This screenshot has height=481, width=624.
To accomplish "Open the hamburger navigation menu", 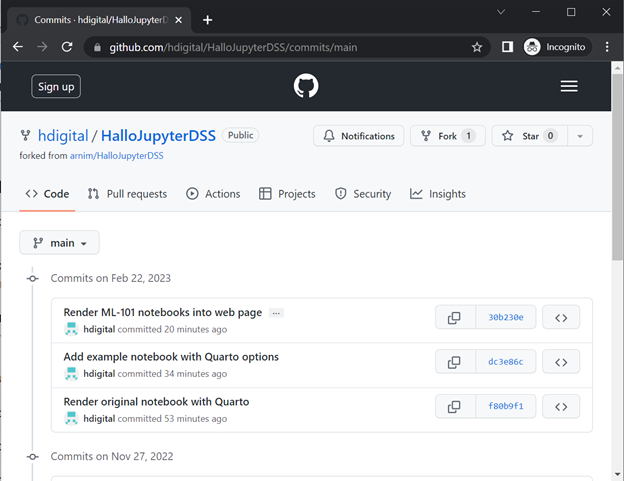I will (569, 86).
